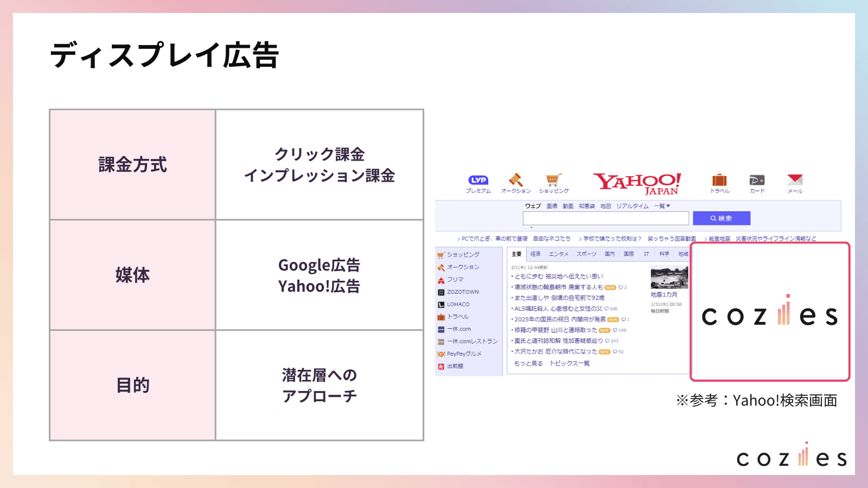This screenshot has height=488, width=868.
Task: Switch to the エンタメ news tab
Action: pyautogui.click(x=558, y=254)
